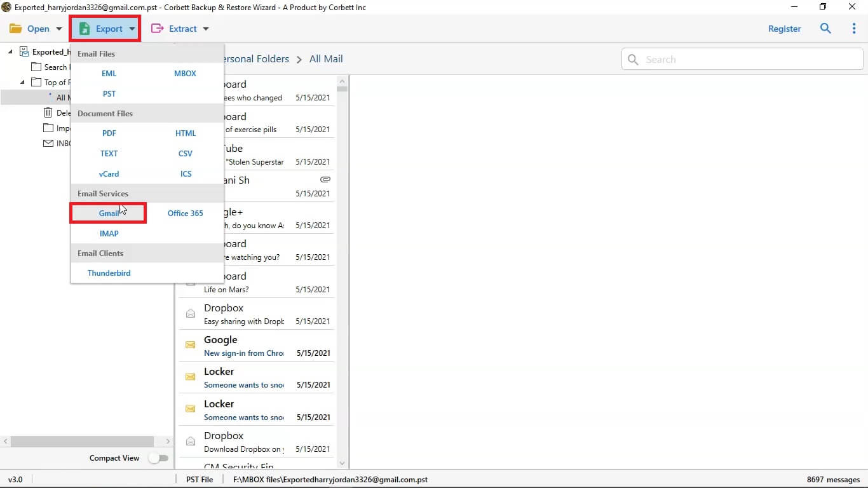
Task: Select EML export format
Action: tap(109, 74)
